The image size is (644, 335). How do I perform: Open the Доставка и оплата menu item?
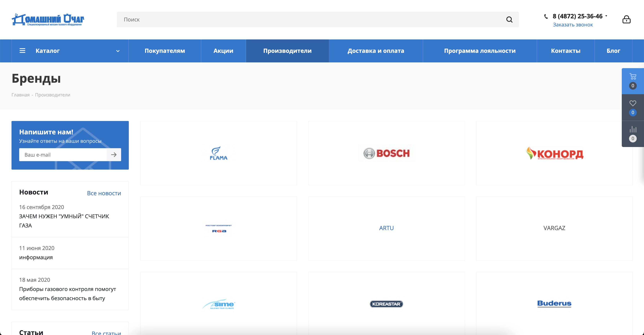[x=376, y=51]
